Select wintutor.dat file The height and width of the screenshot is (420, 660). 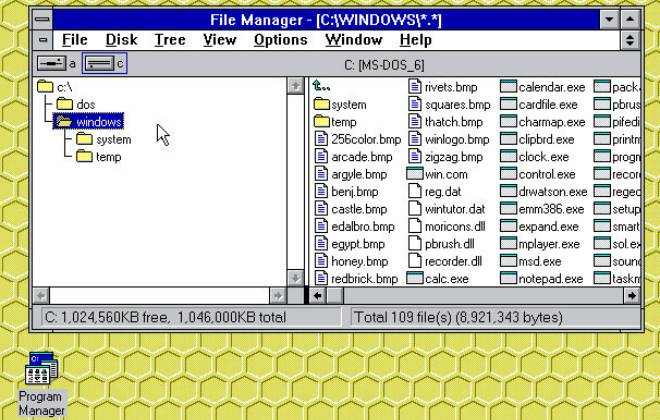(x=447, y=209)
